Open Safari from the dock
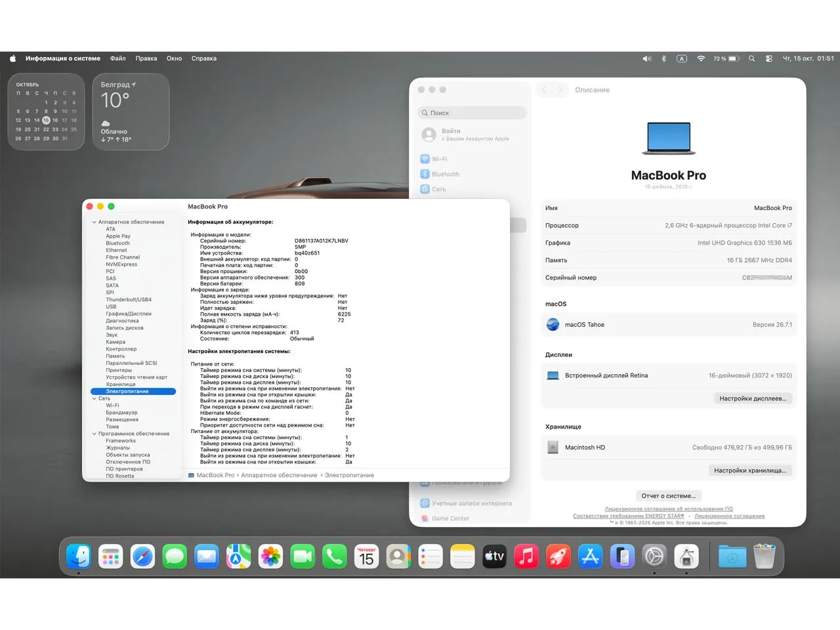Viewport: 840px width, 630px height. tap(142, 556)
